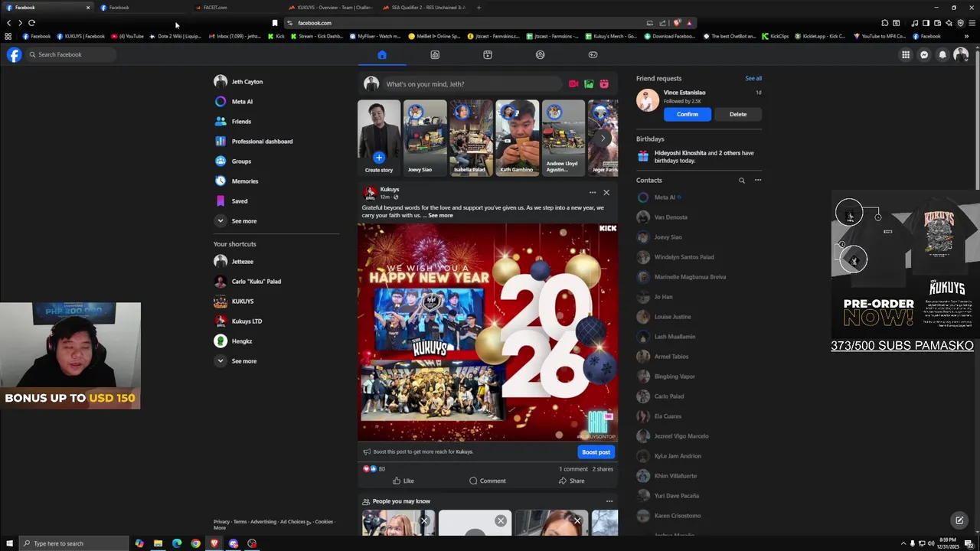Open Kukuys LTD shortcut
The width and height of the screenshot is (980, 551).
pos(276,321)
